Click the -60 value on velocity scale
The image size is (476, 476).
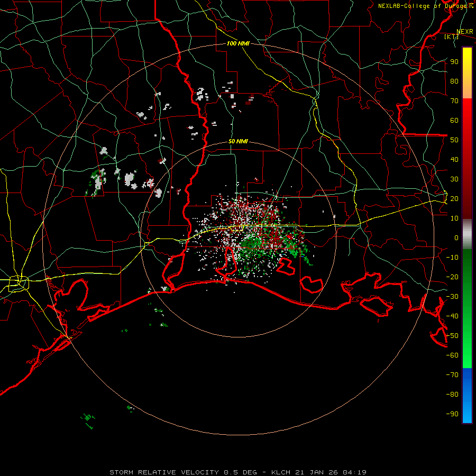click(x=452, y=355)
